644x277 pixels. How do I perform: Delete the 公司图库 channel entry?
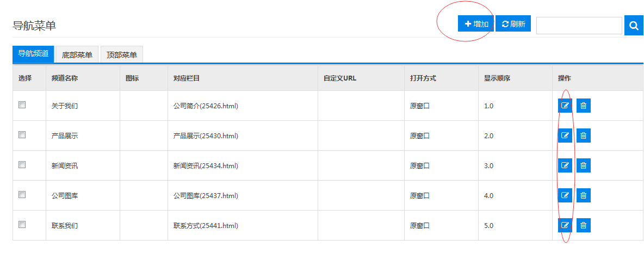[583, 195]
